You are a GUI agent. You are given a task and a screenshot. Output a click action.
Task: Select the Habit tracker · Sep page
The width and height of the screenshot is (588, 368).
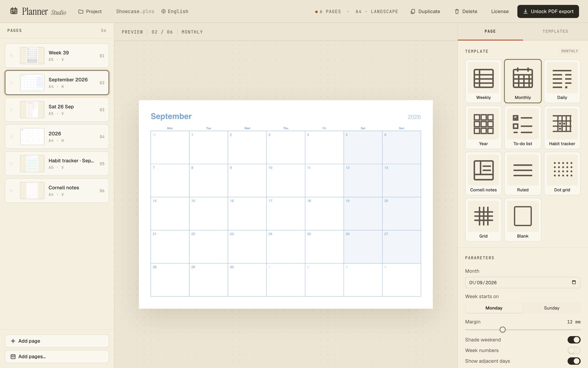57,163
